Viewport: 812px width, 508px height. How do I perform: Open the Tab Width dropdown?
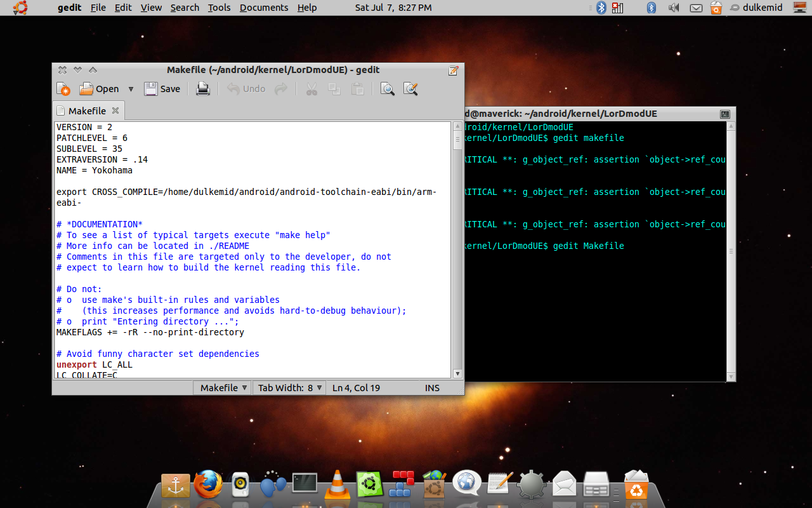click(290, 388)
